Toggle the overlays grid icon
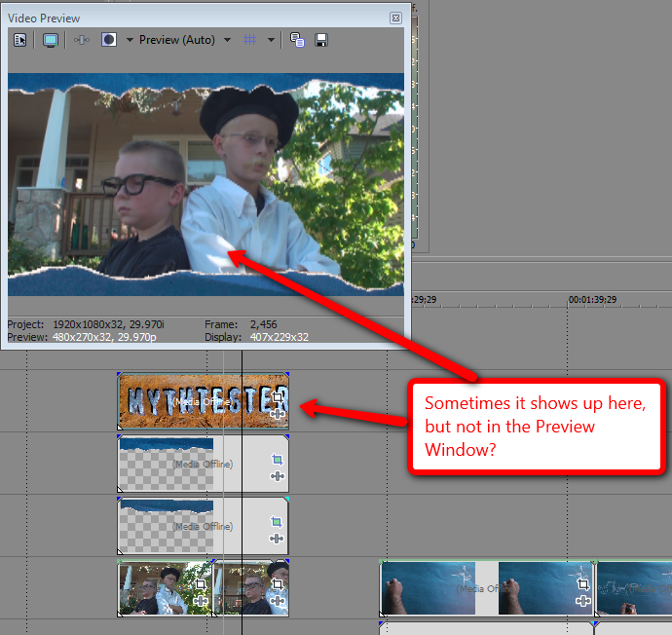Screen dimensions: 672x635 click(249, 40)
